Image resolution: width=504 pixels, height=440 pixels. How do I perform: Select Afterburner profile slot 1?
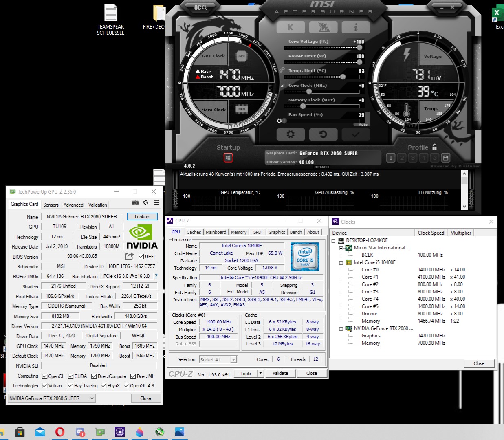pyautogui.click(x=391, y=158)
